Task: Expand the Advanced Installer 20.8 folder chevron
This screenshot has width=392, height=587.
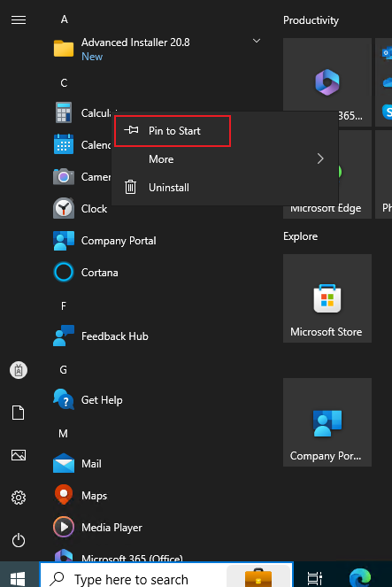Action: pos(257,41)
